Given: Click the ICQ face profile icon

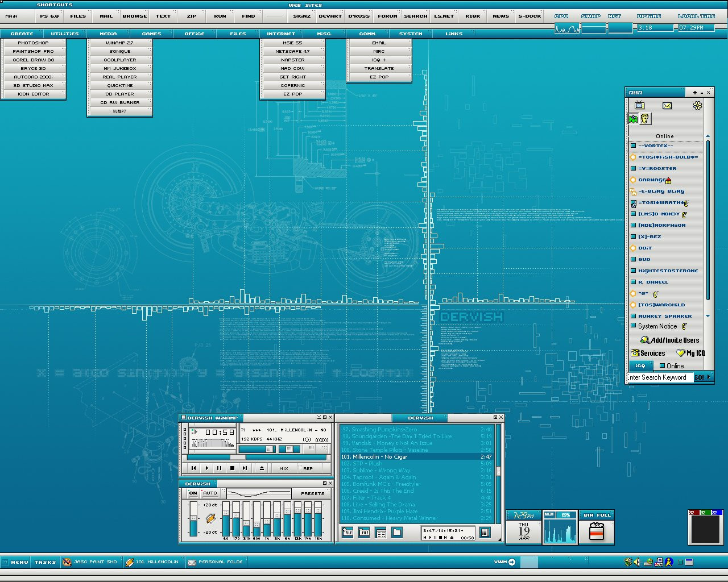Looking at the screenshot, I should click(x=646, y=119).
